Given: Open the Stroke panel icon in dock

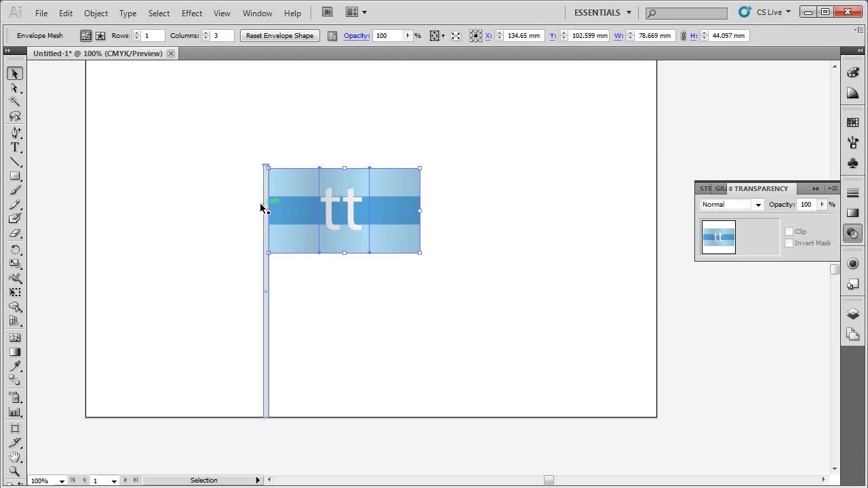Looking at the screenshot, I should tap(853, 193).
